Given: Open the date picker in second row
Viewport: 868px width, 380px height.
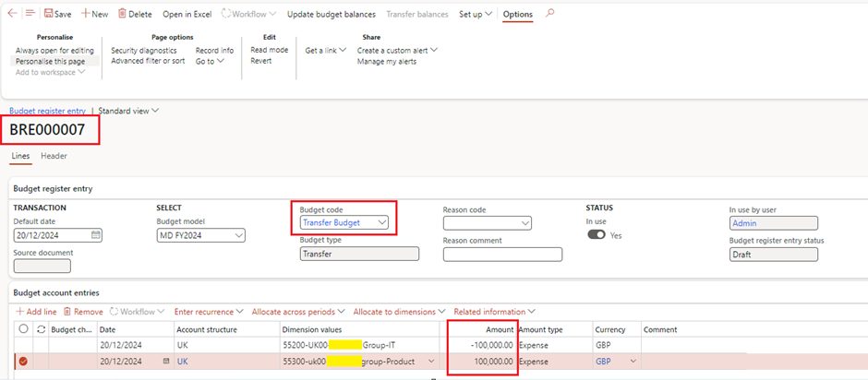Looking at the screenshot, I should point(166,362).
